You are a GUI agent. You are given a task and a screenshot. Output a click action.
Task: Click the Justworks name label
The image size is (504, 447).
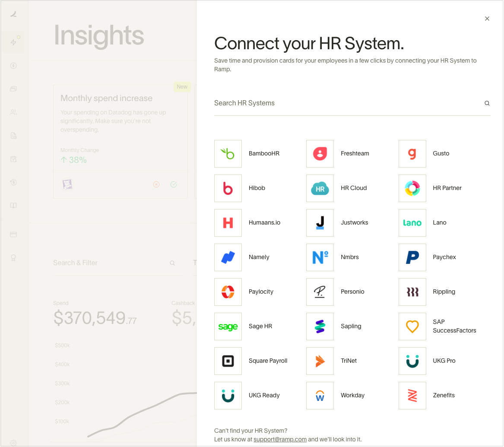click(354, 223)
